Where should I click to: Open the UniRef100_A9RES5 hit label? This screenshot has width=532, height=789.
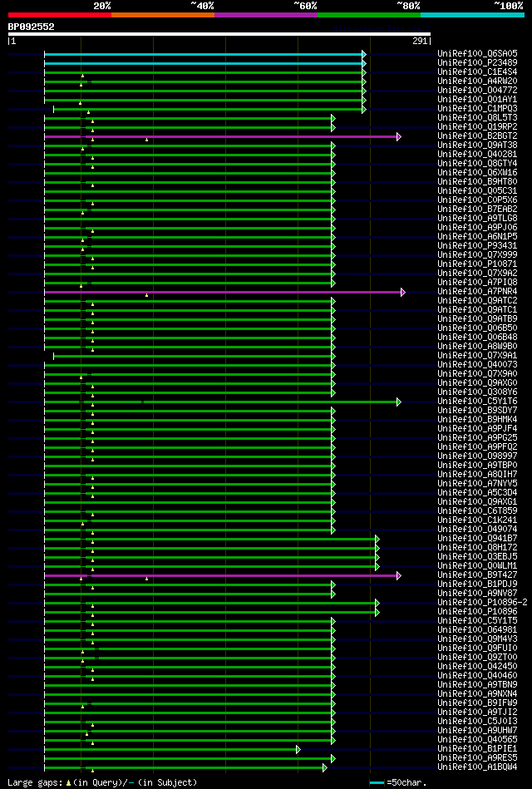click(x=477, y=757)
